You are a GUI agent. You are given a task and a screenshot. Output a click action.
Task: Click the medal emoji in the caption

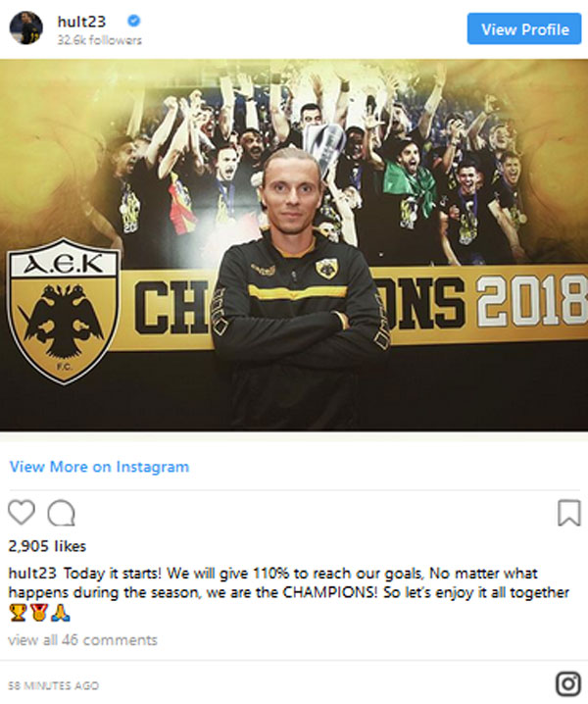point(39,613)
